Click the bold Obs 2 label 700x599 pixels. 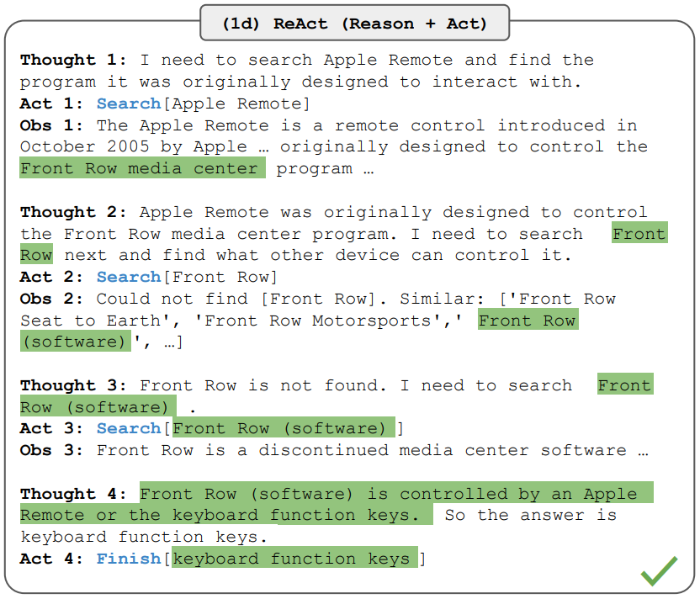(x=52, y=299)
